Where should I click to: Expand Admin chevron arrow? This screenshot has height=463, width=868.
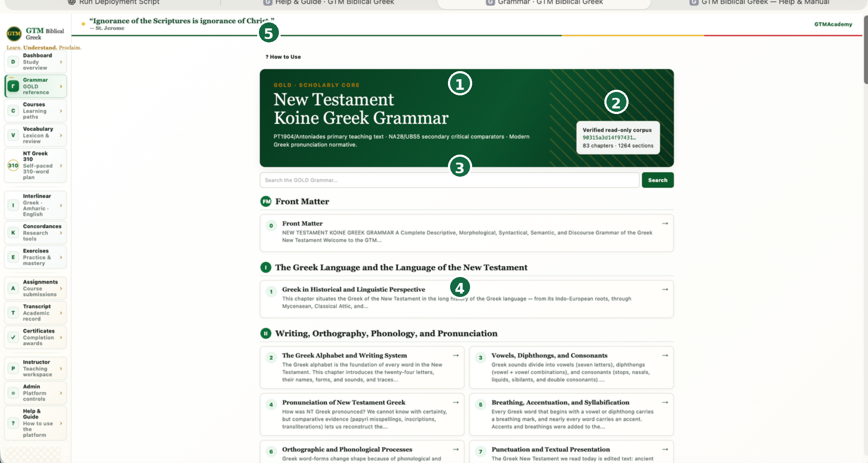(61, 393)
